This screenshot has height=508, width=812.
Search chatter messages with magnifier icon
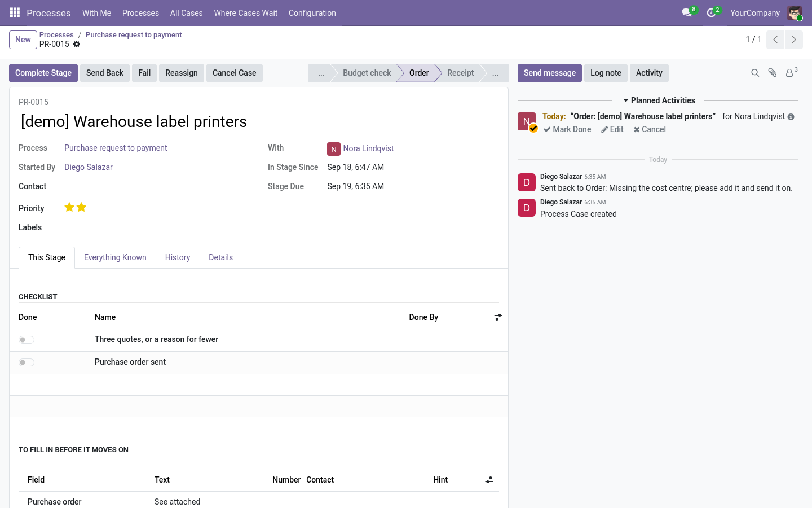pos(755,73)
